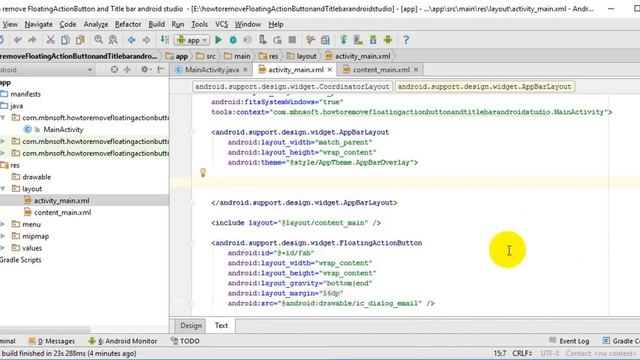Image resolution: width=640 pixels, height=360 pixels.
Task: Open the AVD Manager icon
Action: coord(358,40)
